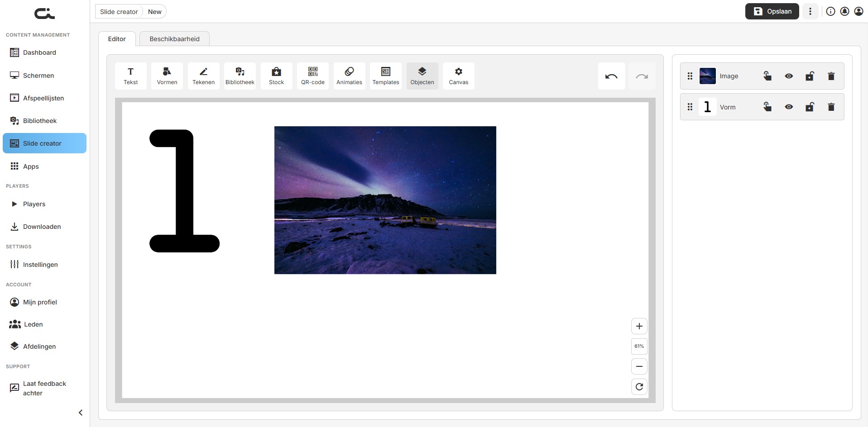The width and height of the screenshot is (868, 427).
Task: Open the more options menu beside Opslaan
Action: click(x=810, y=11)
